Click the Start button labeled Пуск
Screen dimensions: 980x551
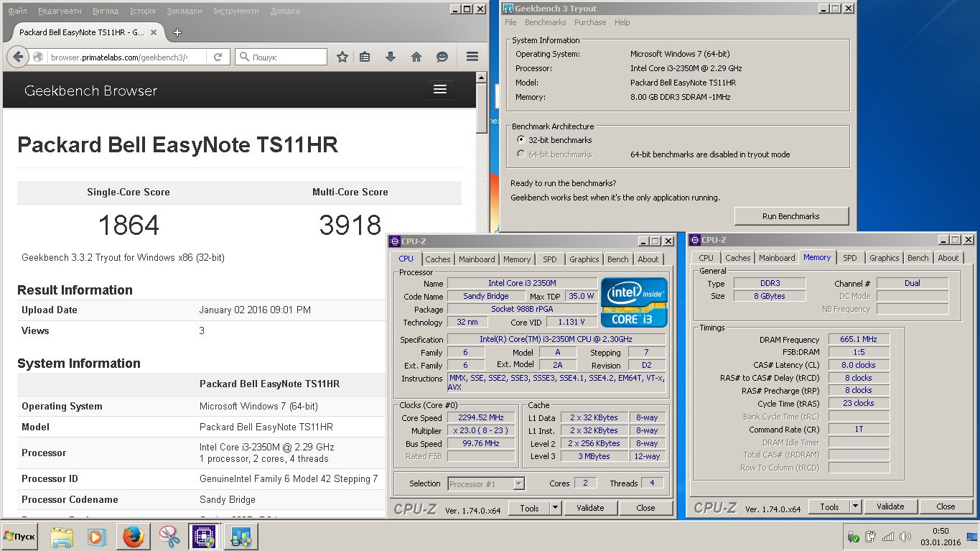(x=19, y=537)
